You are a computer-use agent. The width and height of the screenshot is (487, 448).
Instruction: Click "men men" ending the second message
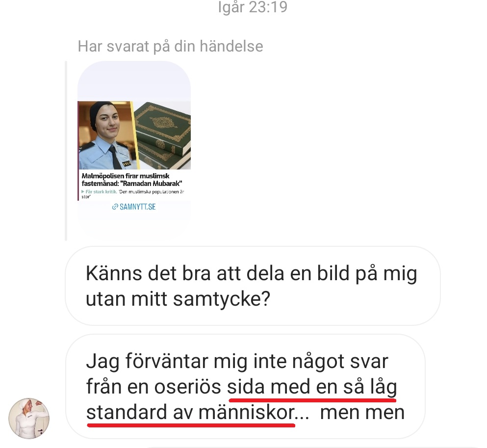pyautogui.click(x=362, y=413)
